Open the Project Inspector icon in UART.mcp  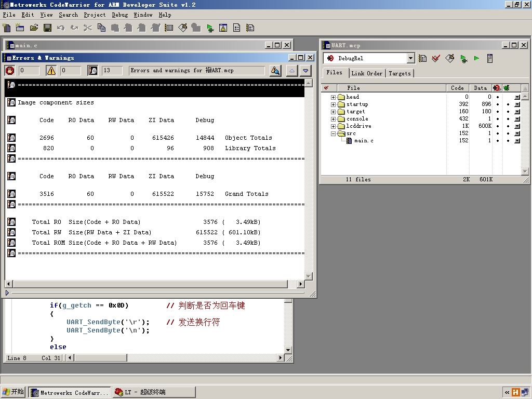point(490,58)
